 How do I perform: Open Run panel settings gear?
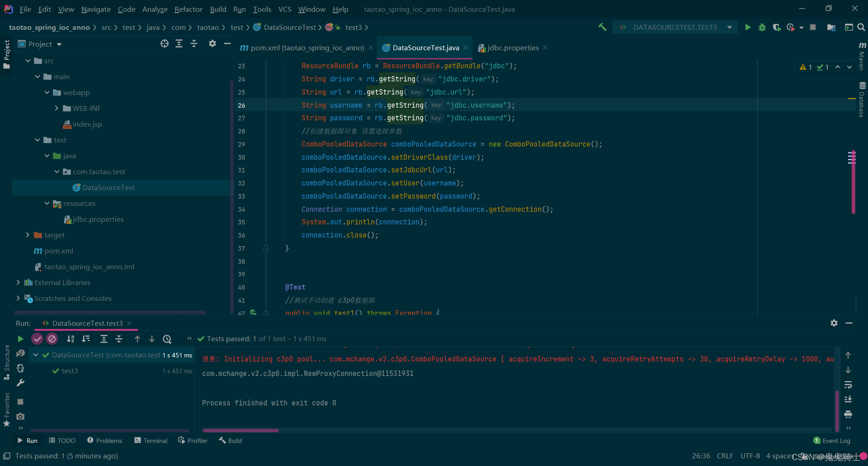[834, 323]
